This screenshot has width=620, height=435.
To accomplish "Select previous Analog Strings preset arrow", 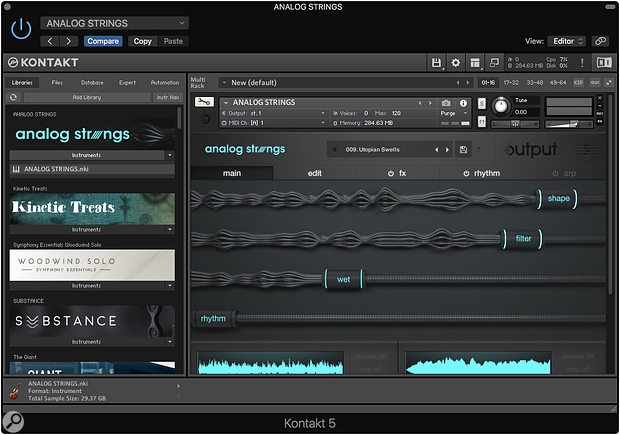I will point(437,149).
